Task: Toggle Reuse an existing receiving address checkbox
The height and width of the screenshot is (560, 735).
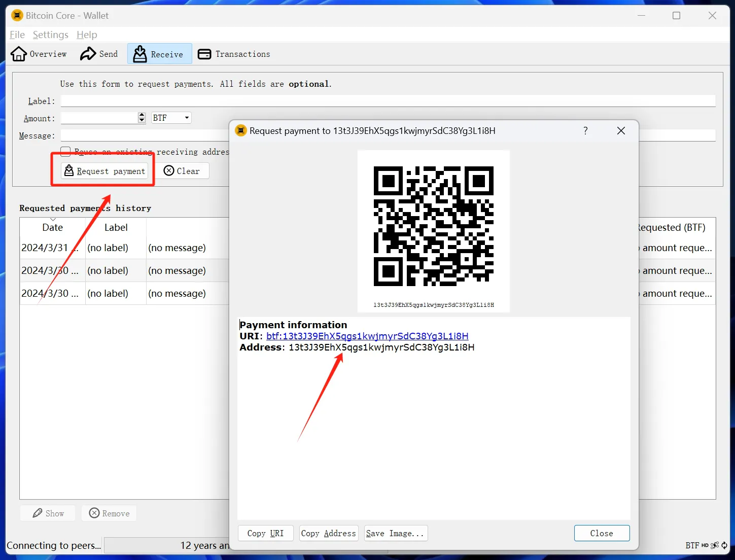Action: coord(65,152)
